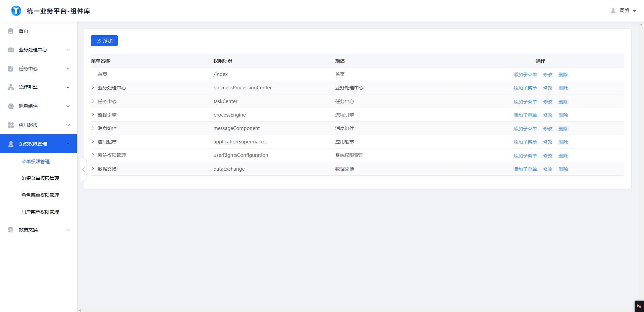Collapse the sidebar using the arrow handle
This screenshot has height=312, width=644.
point(84,170)
